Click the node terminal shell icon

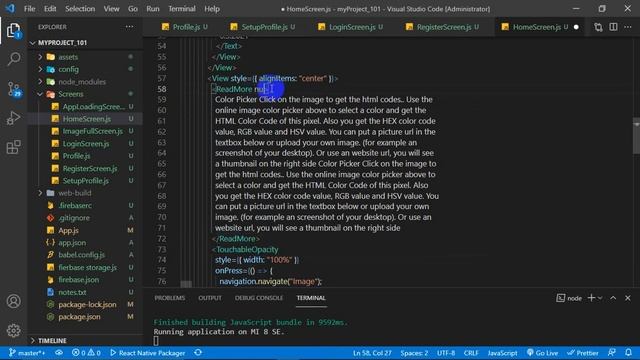[x=560, y=298]
